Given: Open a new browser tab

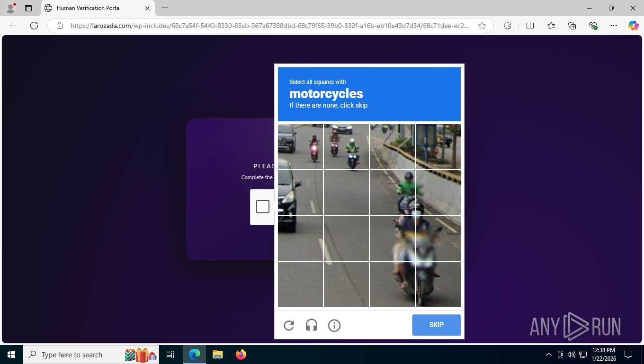Looking at the screenshot, I should coord(165,8).
